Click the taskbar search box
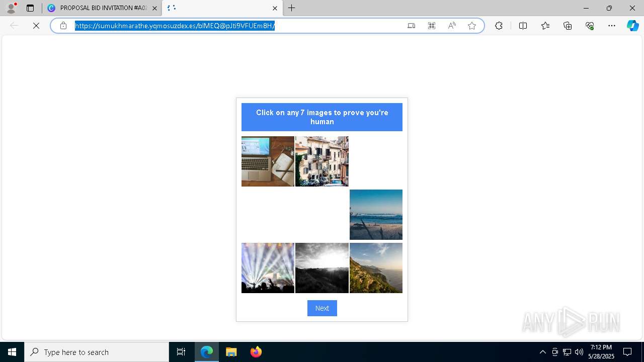 pyautogui.click(x=97, y=352)
